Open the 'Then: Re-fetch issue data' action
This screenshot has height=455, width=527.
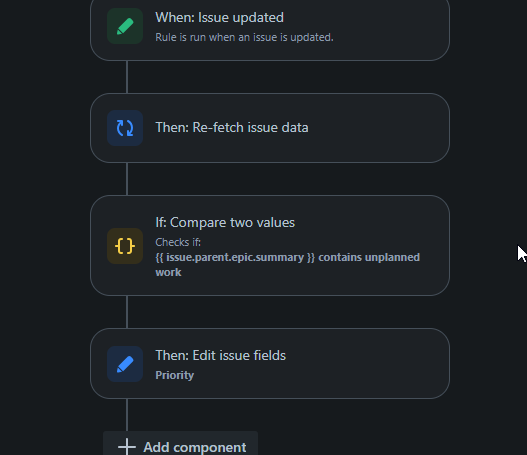coord(232,128)
